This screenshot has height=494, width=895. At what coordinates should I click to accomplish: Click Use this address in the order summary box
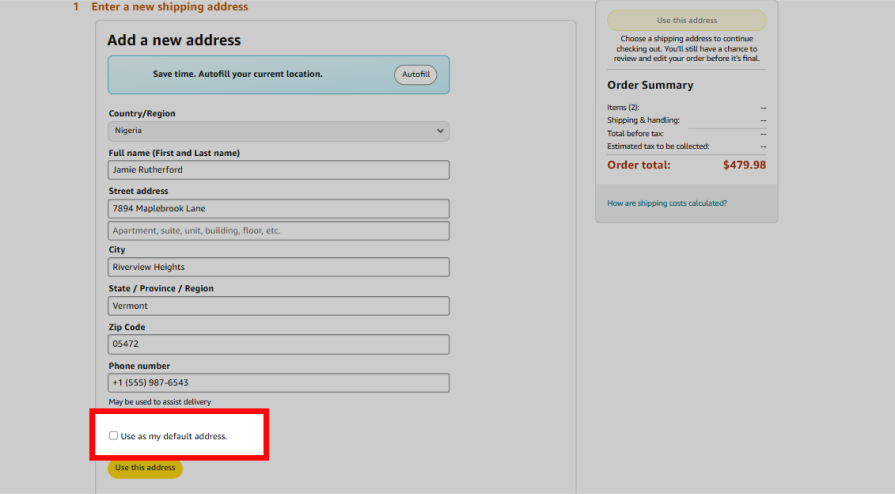point(686,20)
